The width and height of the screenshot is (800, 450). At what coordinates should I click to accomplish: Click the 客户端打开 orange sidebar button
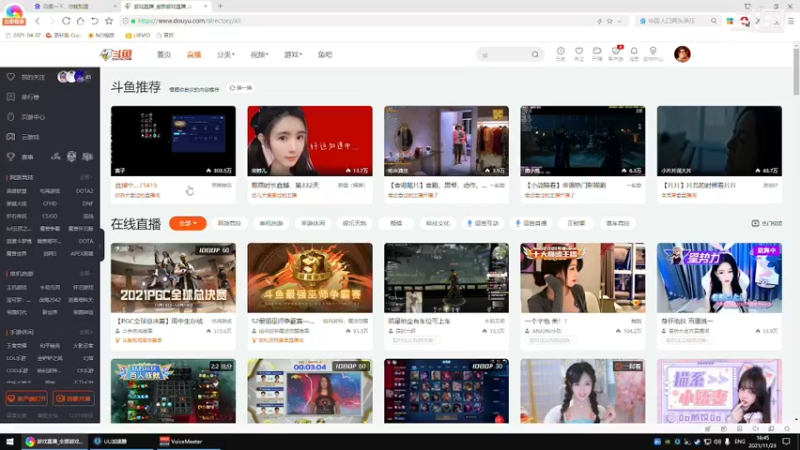pos(27,398)
